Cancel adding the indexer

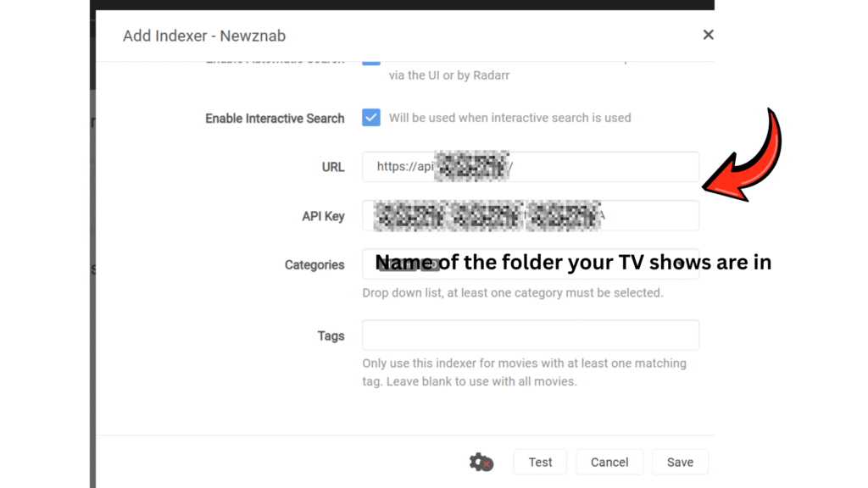click(609, 462)
